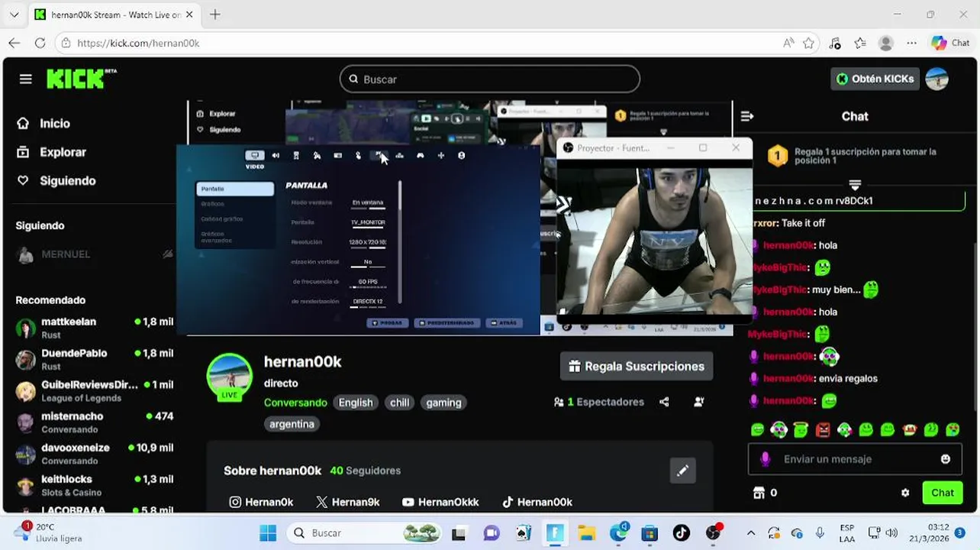Open the user avatar menu top right
Screen dimensions: 980x550
pyautogui.click(x=936, y=79)
